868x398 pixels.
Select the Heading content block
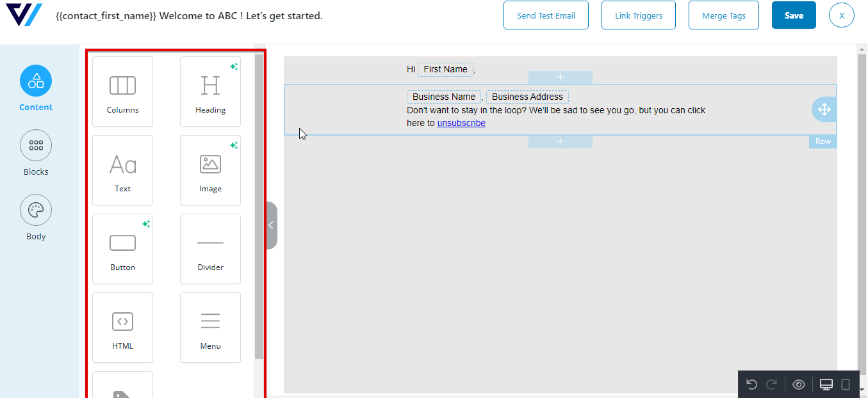pyautogui.click(x=210, y=92)
